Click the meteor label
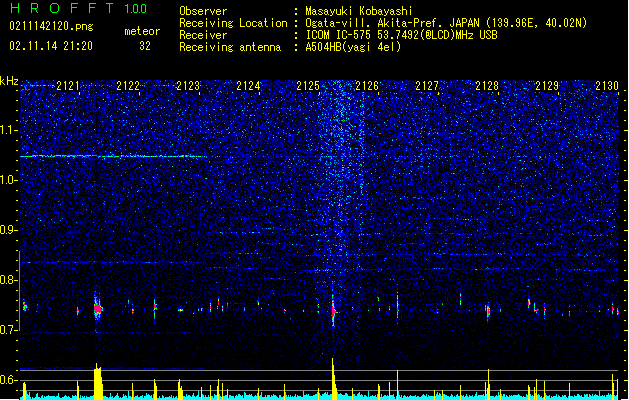Viewport: 629px width, 400px height. 142,31
